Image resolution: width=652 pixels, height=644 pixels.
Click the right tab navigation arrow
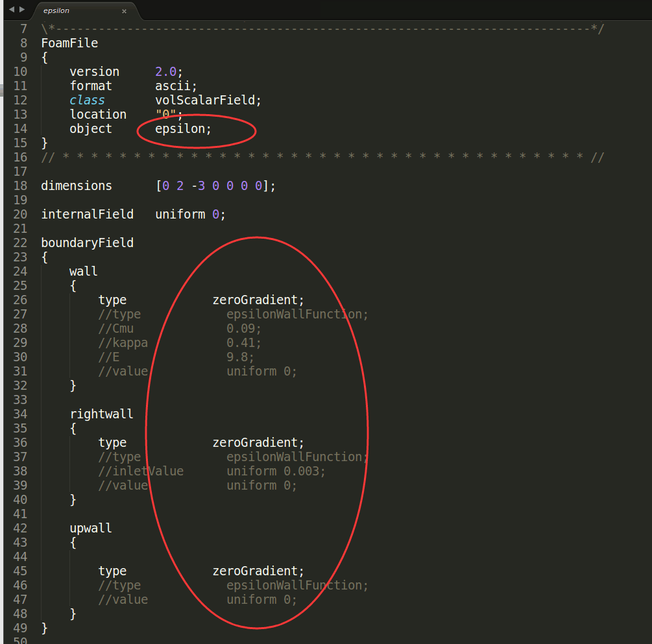[x=22, y=10]
